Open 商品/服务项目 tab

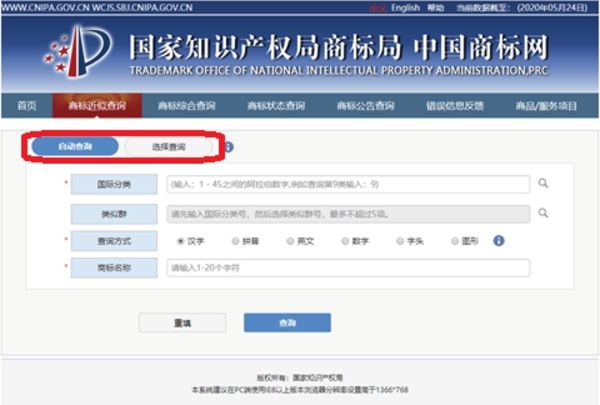pyautogui.click(x=546, y=106)
